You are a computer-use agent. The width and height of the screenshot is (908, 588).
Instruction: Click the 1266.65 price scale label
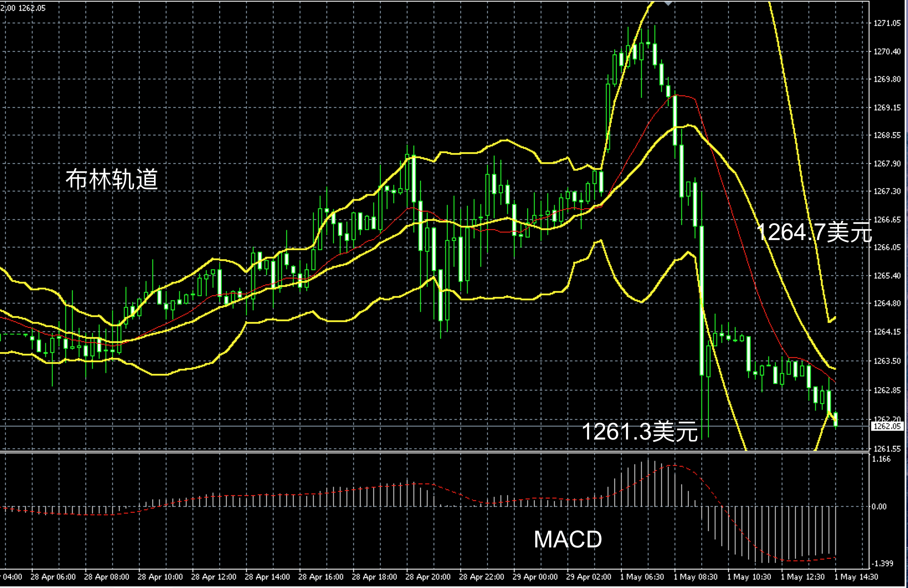[887, 220]
